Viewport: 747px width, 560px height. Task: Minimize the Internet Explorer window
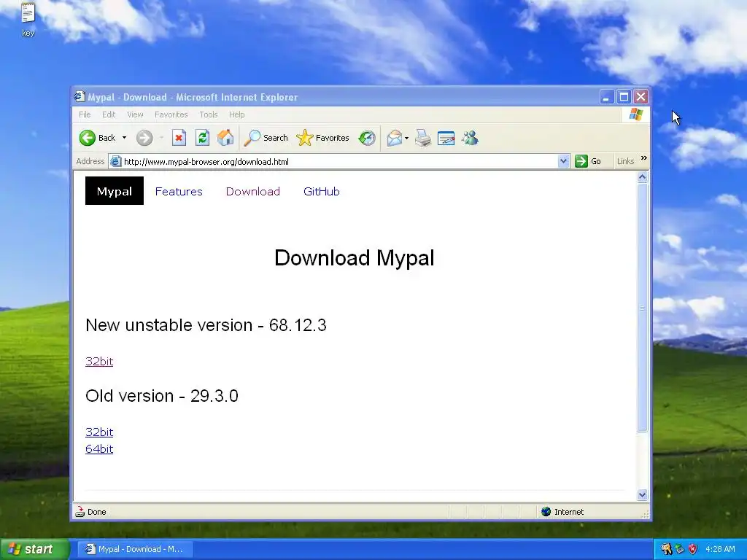(606, 97)
